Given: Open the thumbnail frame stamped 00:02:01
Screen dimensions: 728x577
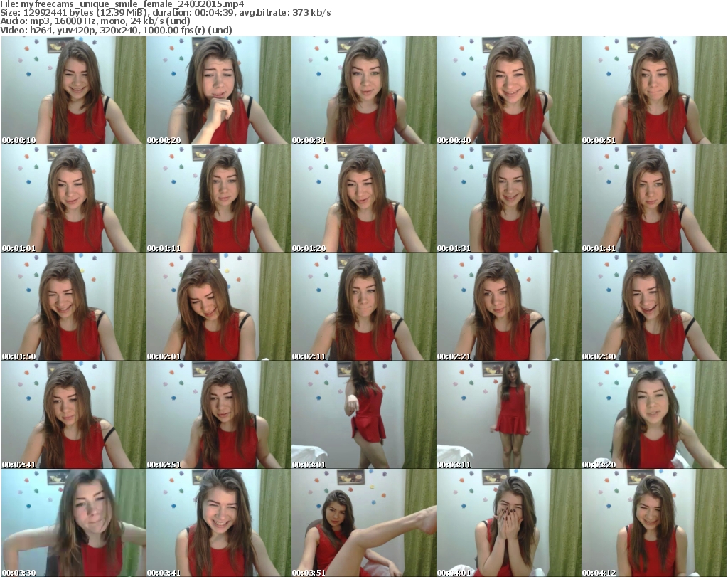Looking at the screenshot, I should (219, 307).
